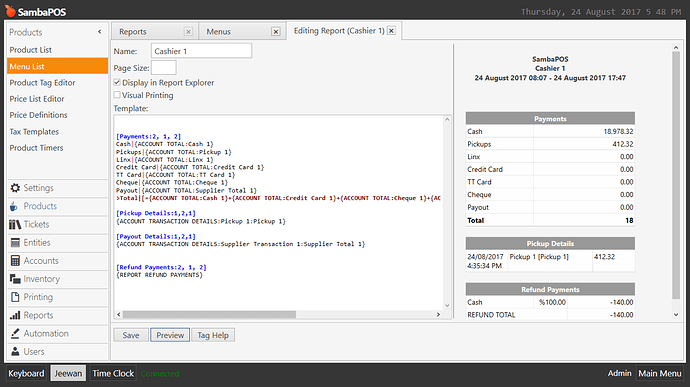Image resolution: width=690 pixels, height=387 pixels.
Task: Open the Inventory section
Action: point(57,279)
